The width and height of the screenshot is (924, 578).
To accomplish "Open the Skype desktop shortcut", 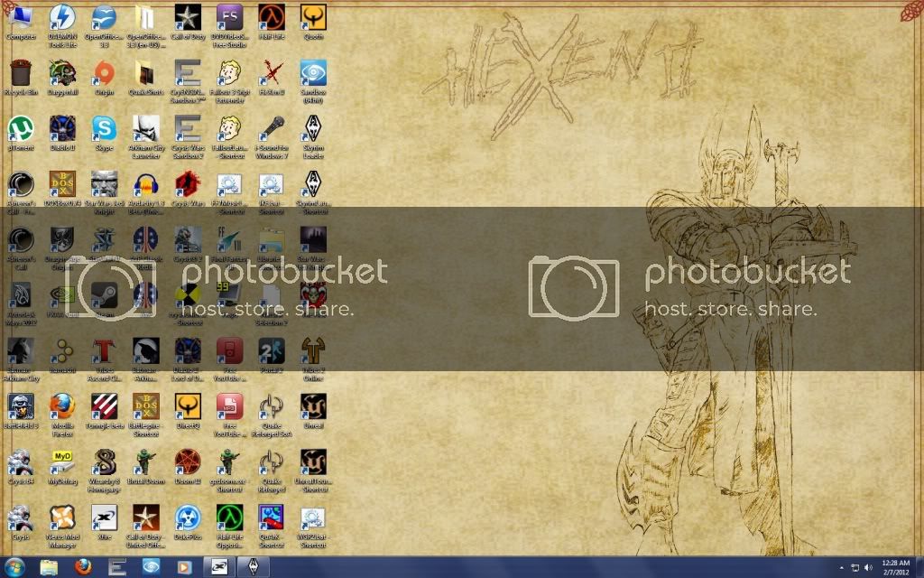I will [x=104, y=128].
